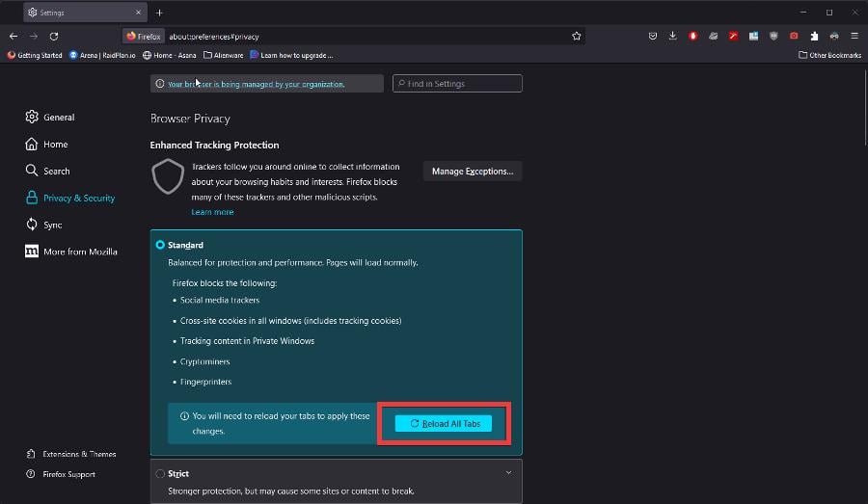
Task: Open Extensions & Themes link
Action: (x=70, y=454)
